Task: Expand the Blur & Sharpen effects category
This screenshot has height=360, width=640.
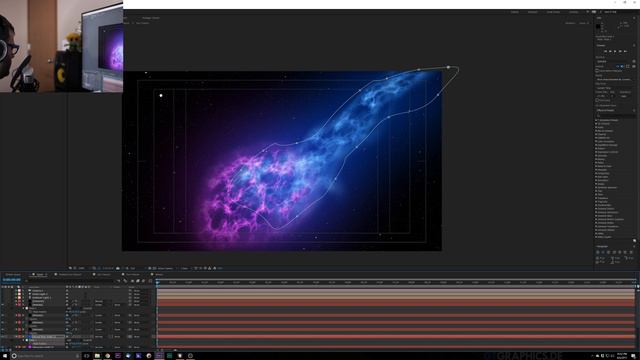Action: pyautogui.click(x=596, y=131)
